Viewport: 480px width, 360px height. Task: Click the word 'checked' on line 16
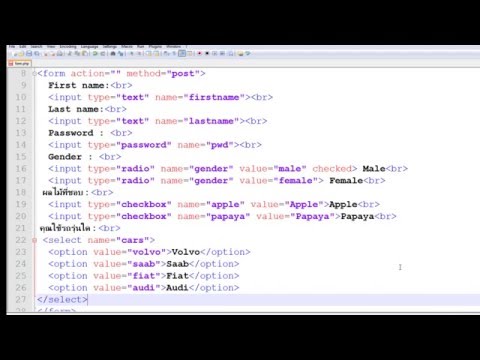pos(332,169)
